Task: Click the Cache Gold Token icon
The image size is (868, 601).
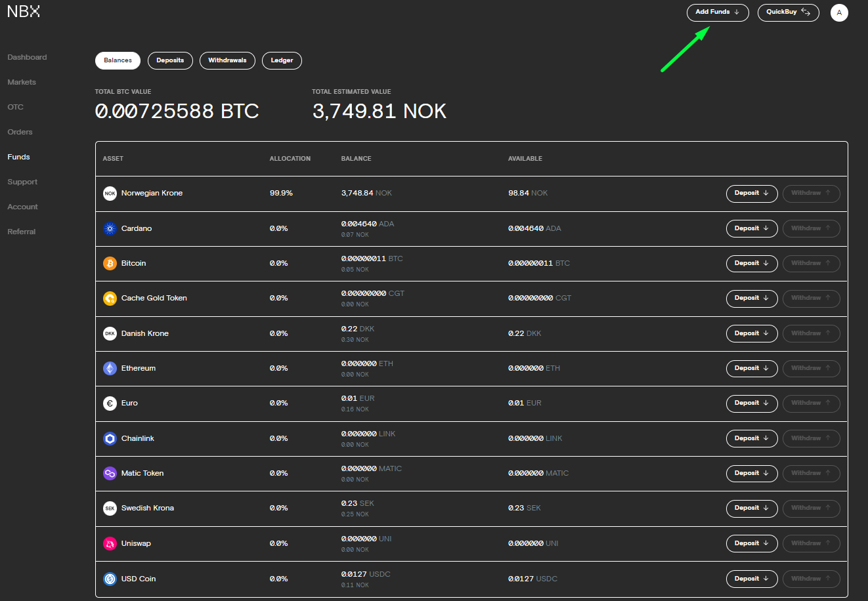Action: point(110,298)
